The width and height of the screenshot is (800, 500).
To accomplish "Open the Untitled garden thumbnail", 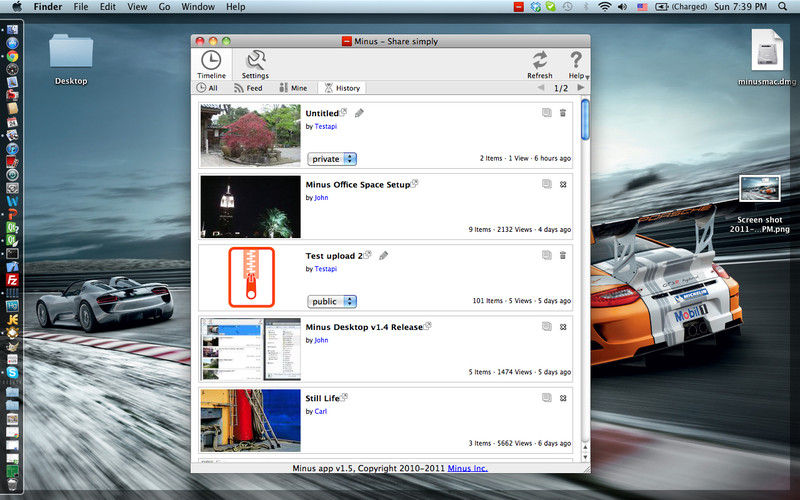I will coord(251,136).
